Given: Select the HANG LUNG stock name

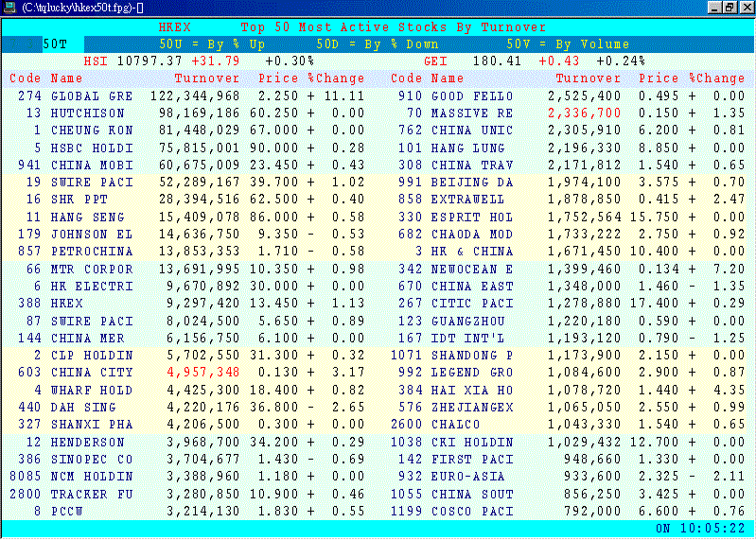Looking at the screenshot, I should pyautogui.click(x=467, y=148).
